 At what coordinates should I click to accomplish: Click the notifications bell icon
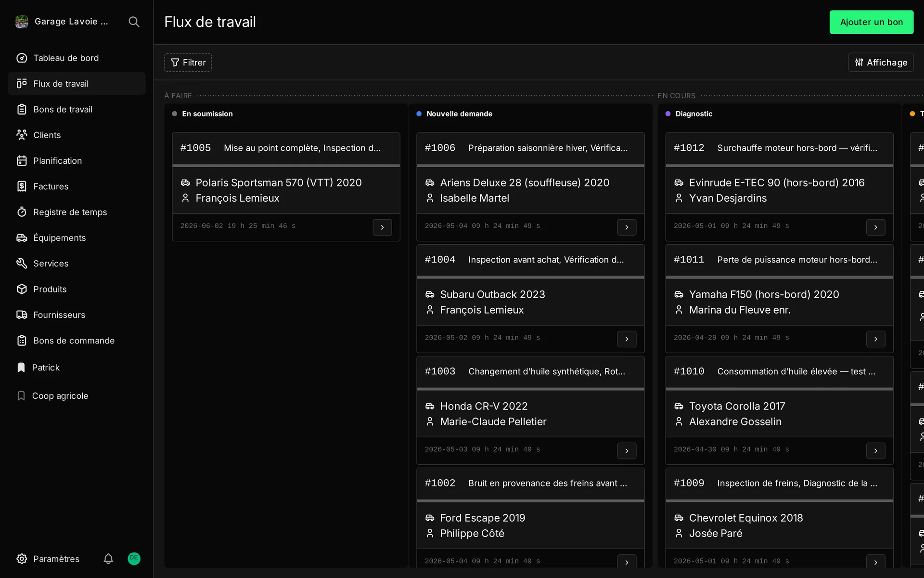[x=108, y=559]
